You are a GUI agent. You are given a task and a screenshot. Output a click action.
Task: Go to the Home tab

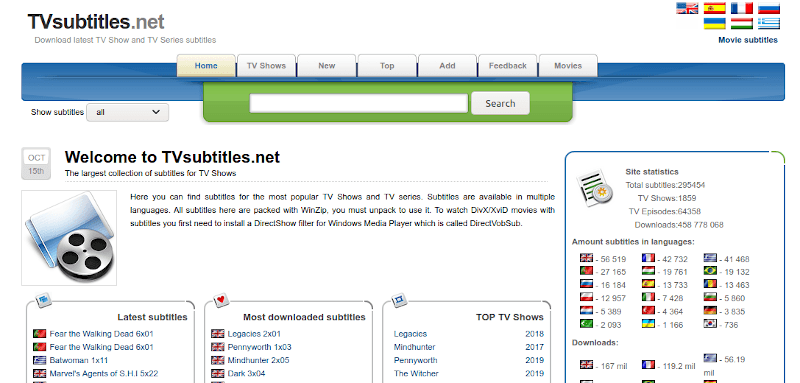(x=206, y=66)
